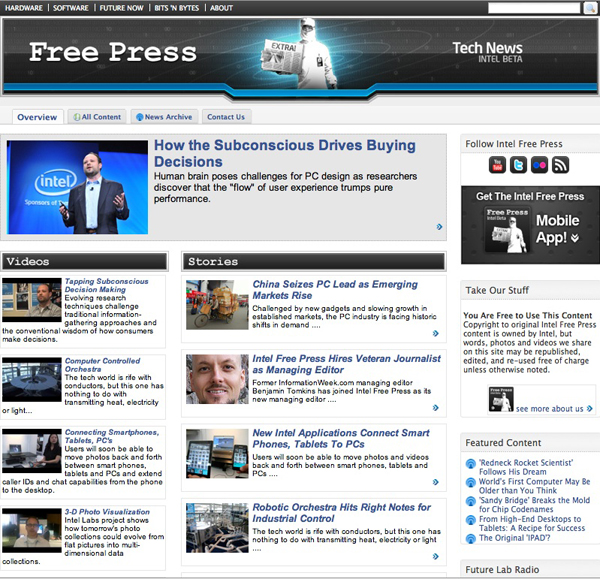The image size is (600, 579).
Task: Click the Get The Intel Free Press Mobile App banner
Action: pos(530,225)
